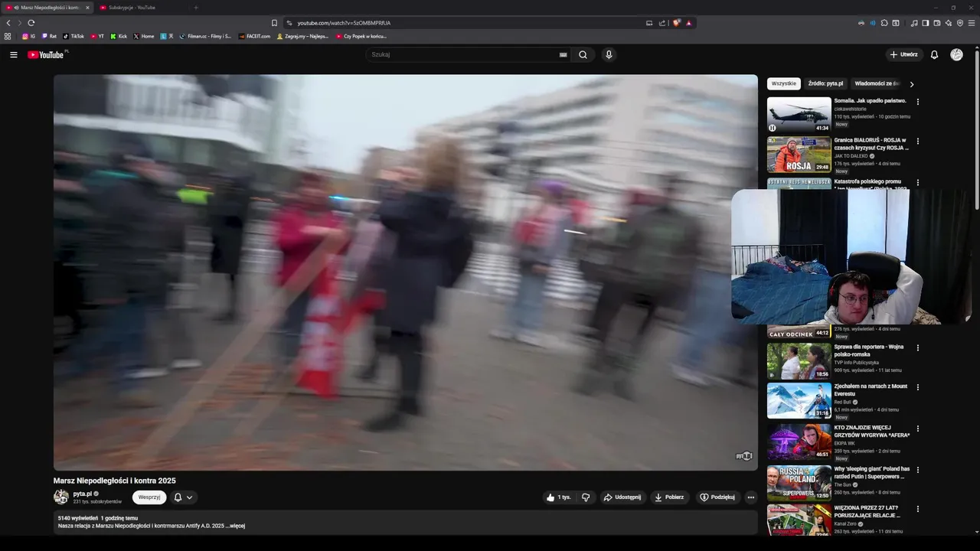Screen dimensions: 980x551
Task: Show next filter chips with arrow
Action: (x=911, y=84)
